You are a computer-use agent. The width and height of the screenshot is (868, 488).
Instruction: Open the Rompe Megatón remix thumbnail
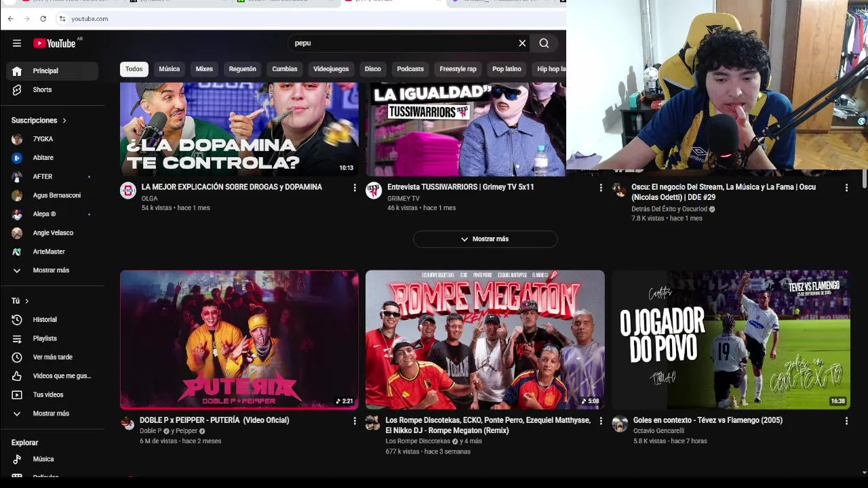(485, 340)
